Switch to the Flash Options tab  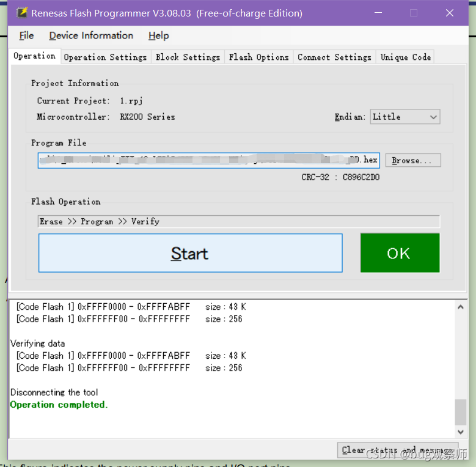pos(258,57)
